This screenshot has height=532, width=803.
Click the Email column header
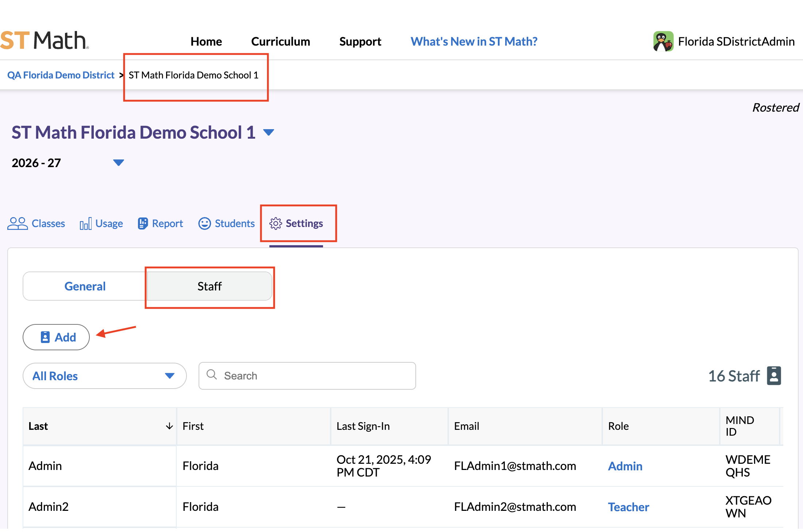(x=525, y=426)
